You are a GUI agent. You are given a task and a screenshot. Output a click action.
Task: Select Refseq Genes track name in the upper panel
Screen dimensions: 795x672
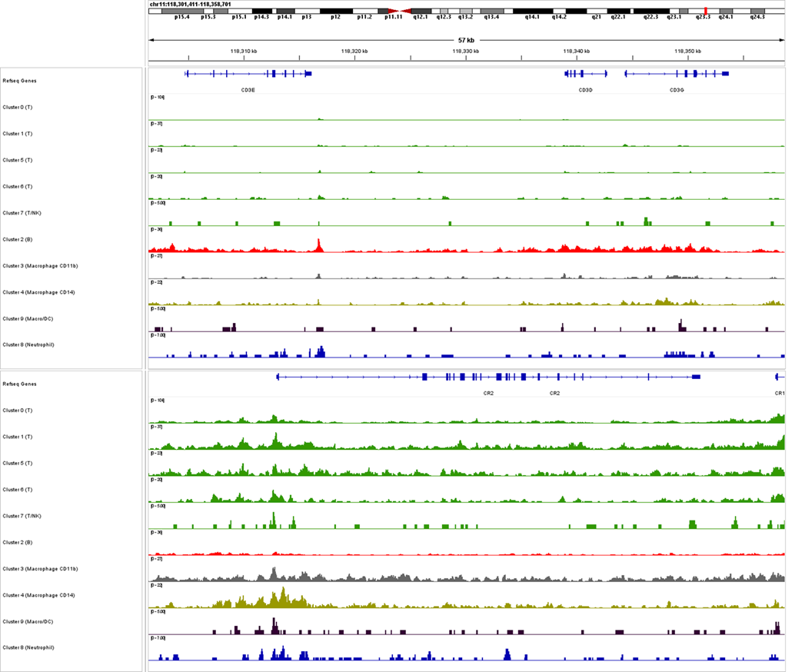point(19,81)
